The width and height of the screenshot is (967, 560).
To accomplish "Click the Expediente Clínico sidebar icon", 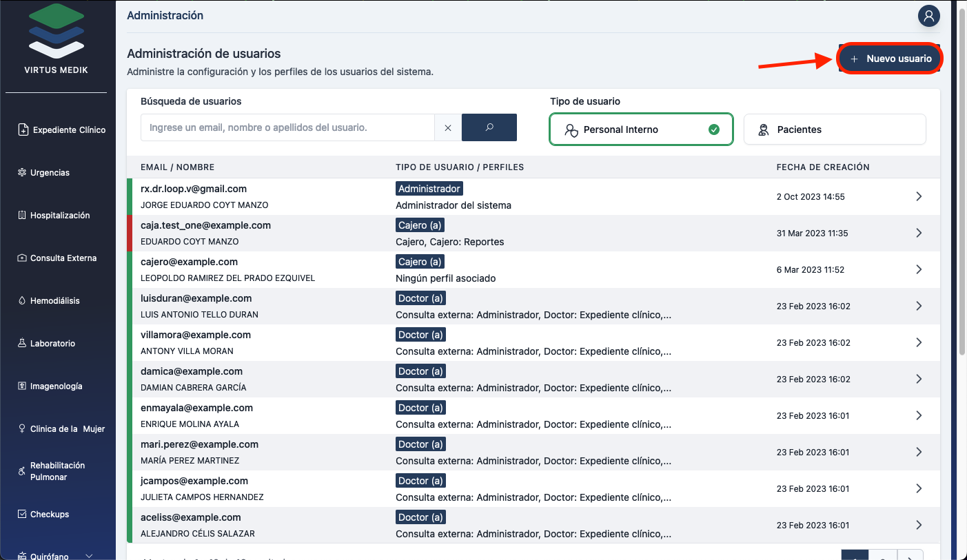I will tap(23, 129).
